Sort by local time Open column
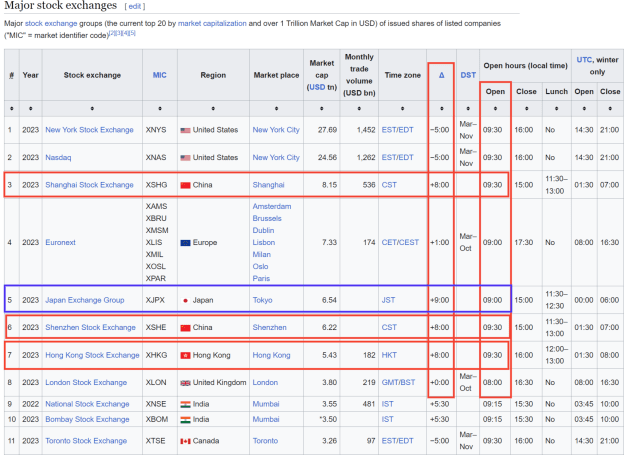 coord(495,108)
